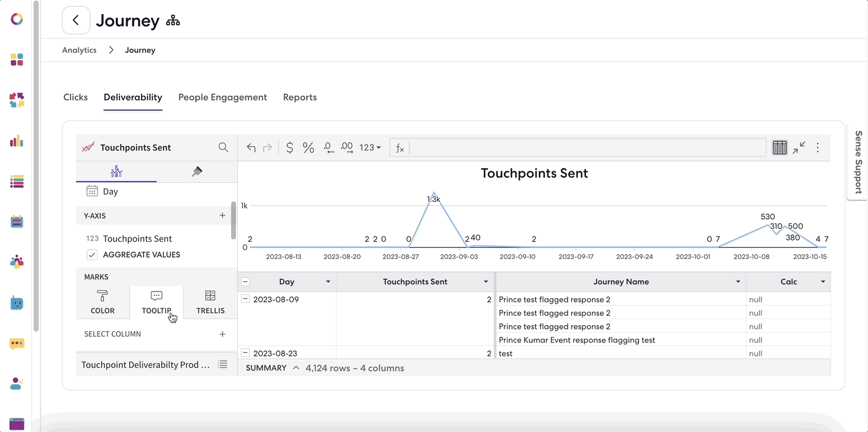Click the back arrow beside Journey

click(76, 20)
